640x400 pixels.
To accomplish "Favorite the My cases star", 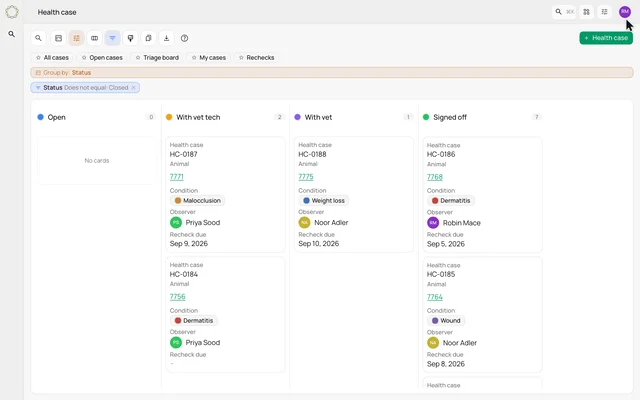I will [194, 58].
